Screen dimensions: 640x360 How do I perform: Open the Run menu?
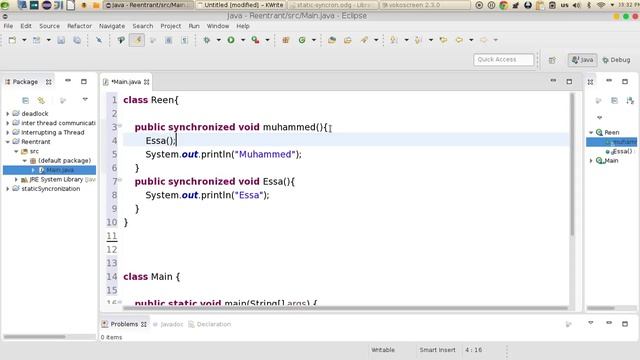(194, 26)
